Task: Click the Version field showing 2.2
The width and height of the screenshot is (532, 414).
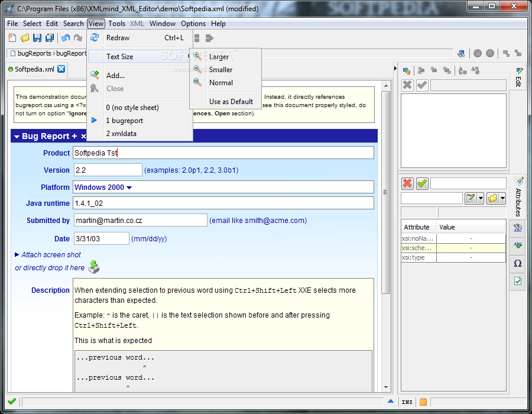Action: 108,170
